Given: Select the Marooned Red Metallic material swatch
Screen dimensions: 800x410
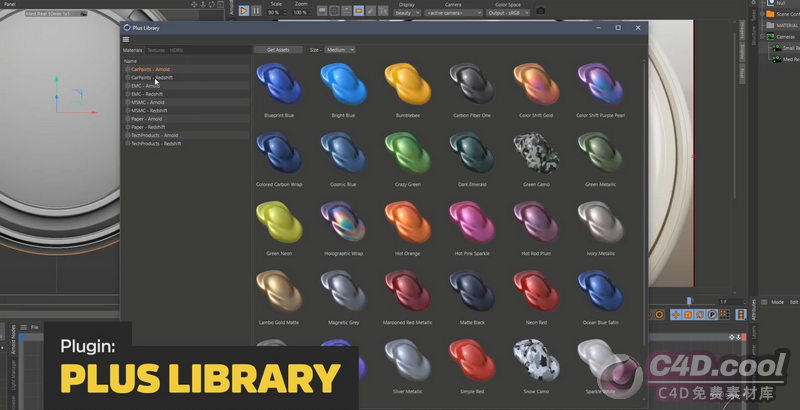Looking at the screenshot, I should point(408,291).
